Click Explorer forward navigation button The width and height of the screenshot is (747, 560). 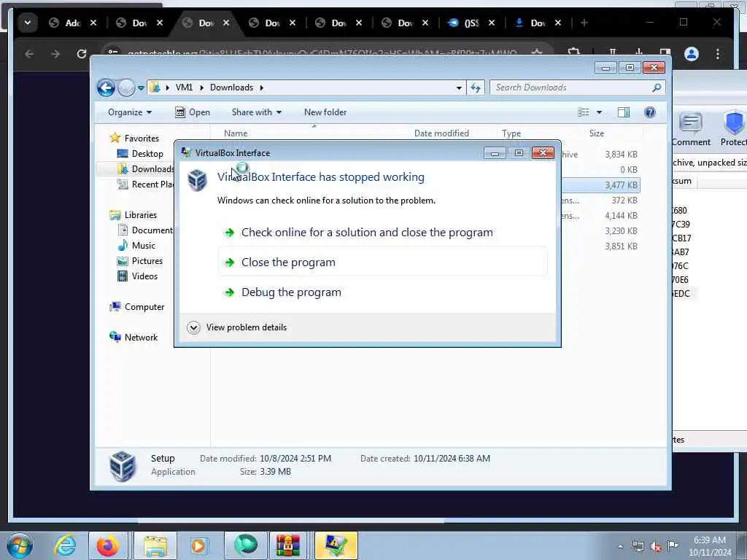pyautogui.click(x=126, y=87)
